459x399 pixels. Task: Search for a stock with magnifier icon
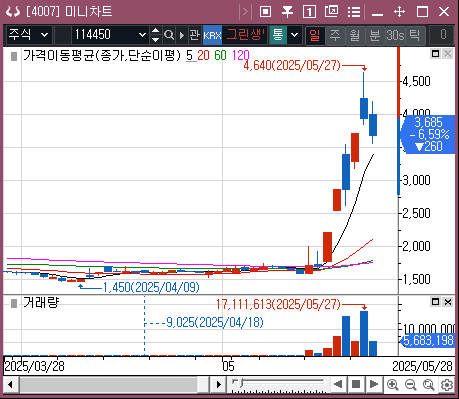click(169, 35)
